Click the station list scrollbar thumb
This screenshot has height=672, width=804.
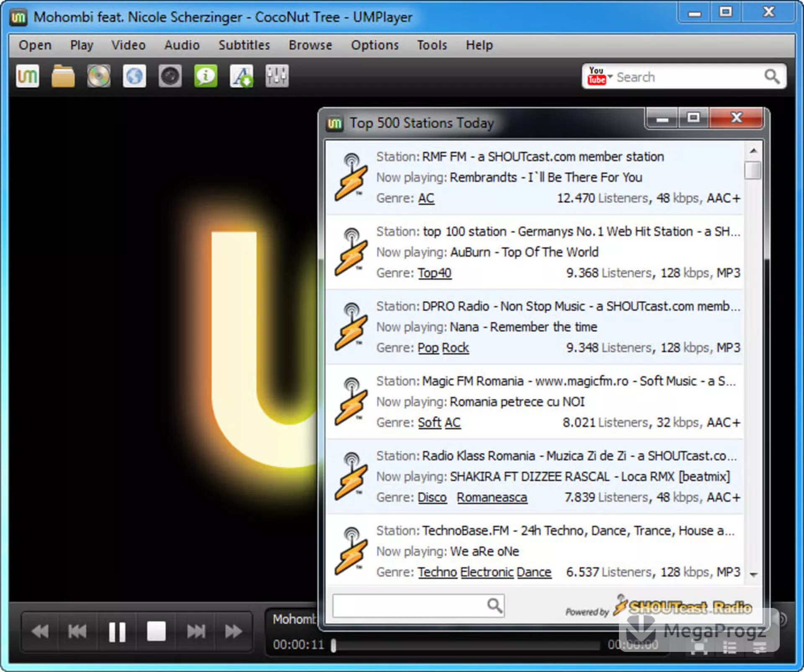753,170
